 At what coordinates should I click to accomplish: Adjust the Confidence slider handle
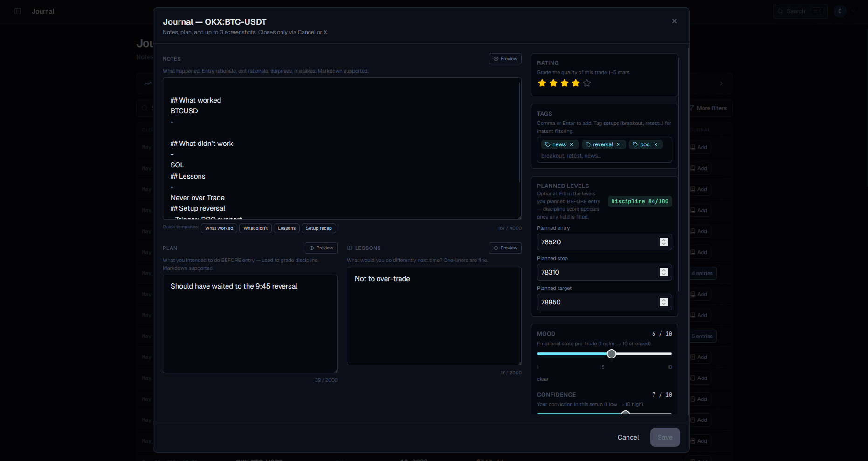pyautogui.click(x=626, y=413)
